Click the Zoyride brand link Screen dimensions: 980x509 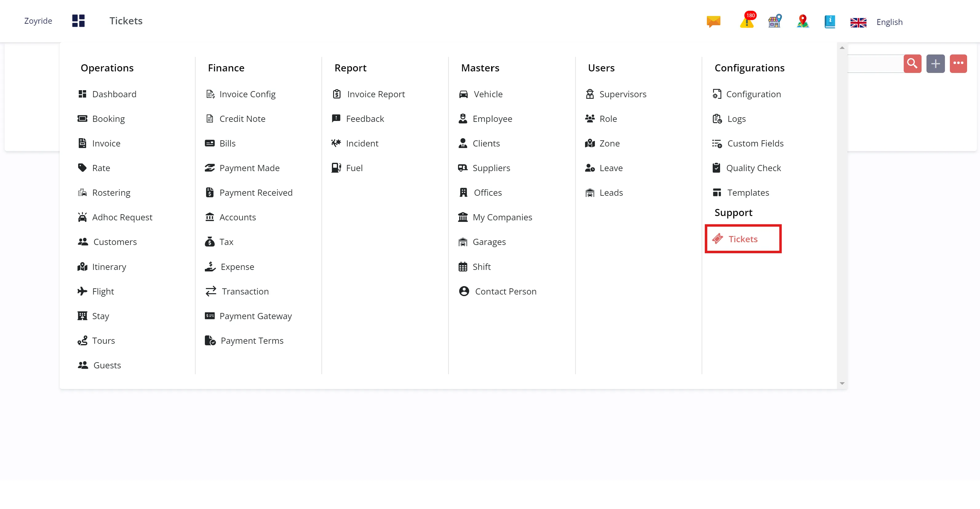pos(38,21)
